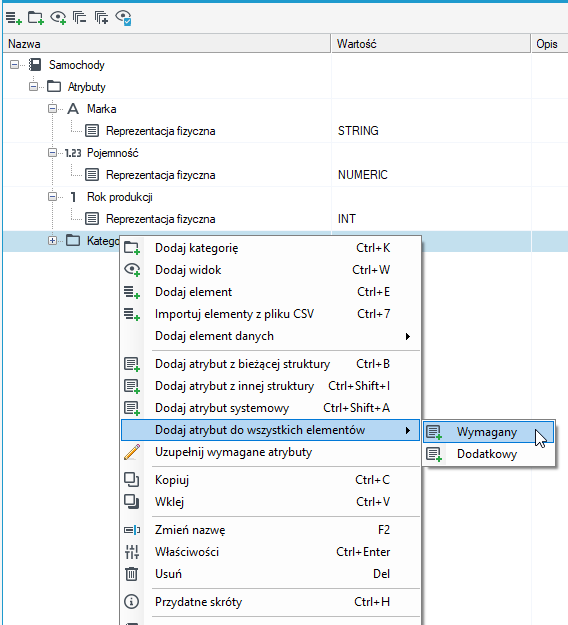Click the Marka text attribute A icon
The width and height of the screenshot is (568, 625).
point(73,108)
